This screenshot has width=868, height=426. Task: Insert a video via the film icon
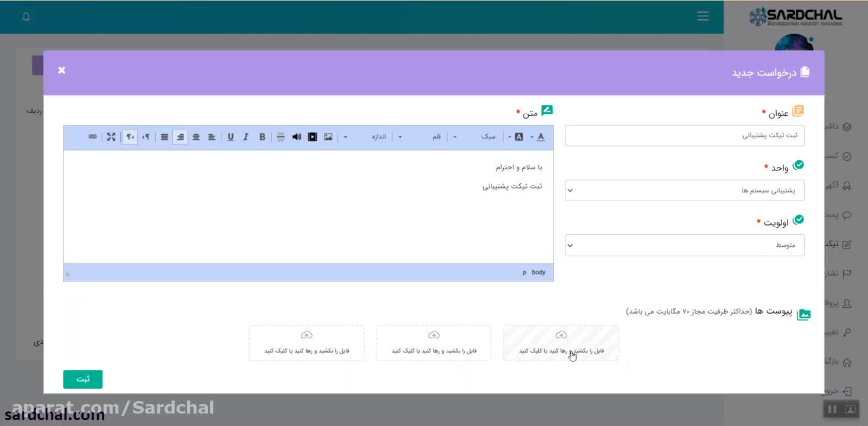point(312,137)
